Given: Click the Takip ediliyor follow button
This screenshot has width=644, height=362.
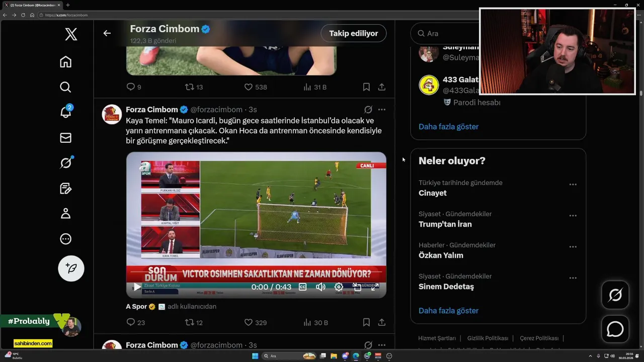Looking at the screenshot, I should tap(354, 33).
